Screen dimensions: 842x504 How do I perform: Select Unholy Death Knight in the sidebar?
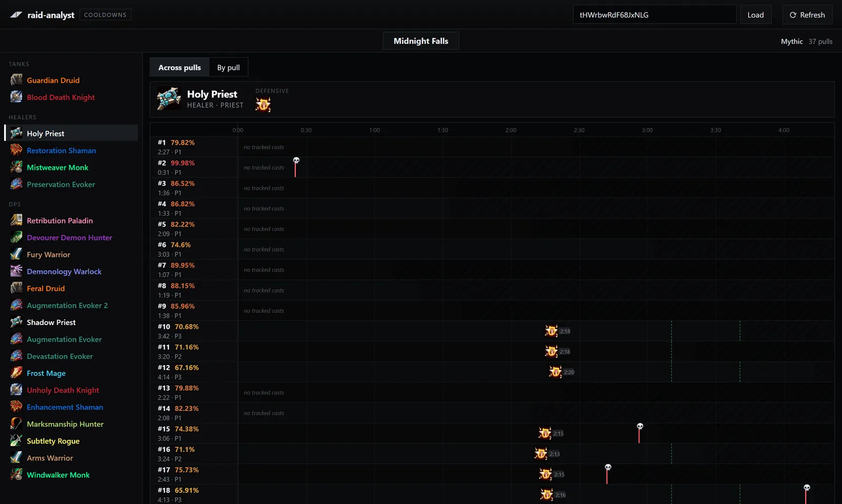71,390
